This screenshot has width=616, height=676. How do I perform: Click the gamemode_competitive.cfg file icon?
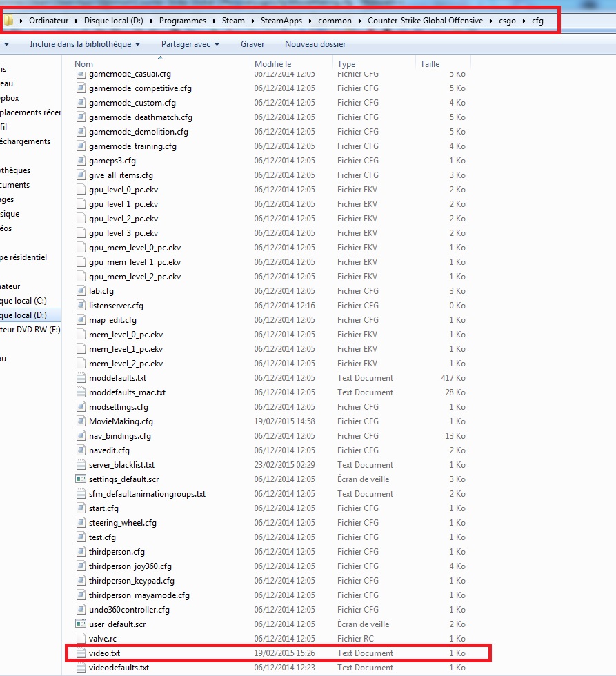coord(81,88)
